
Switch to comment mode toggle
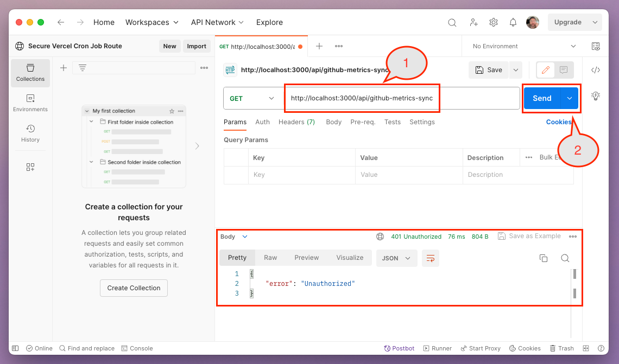pos(564,70)
